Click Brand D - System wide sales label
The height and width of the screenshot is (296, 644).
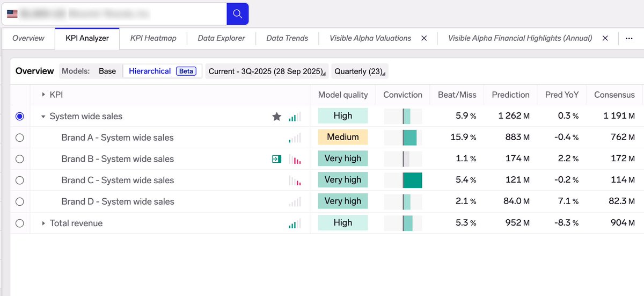pos(118,202)
